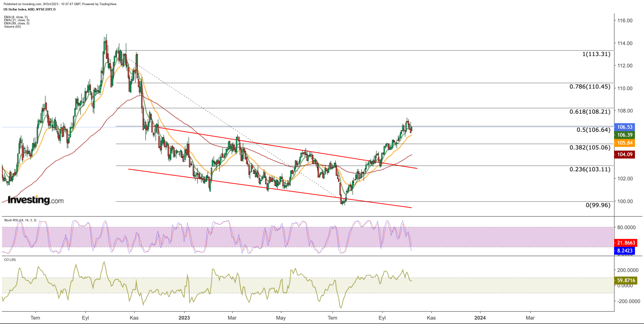Click the green 106.39 EMA price tag
The width and height of the screenshot is (644, 324).
click(624, 135)
